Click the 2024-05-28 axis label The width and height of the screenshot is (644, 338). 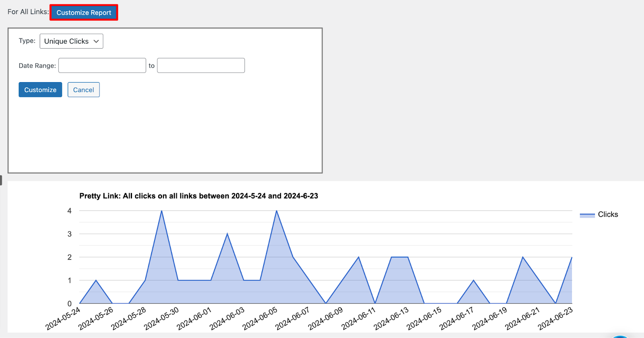point(129,319)
